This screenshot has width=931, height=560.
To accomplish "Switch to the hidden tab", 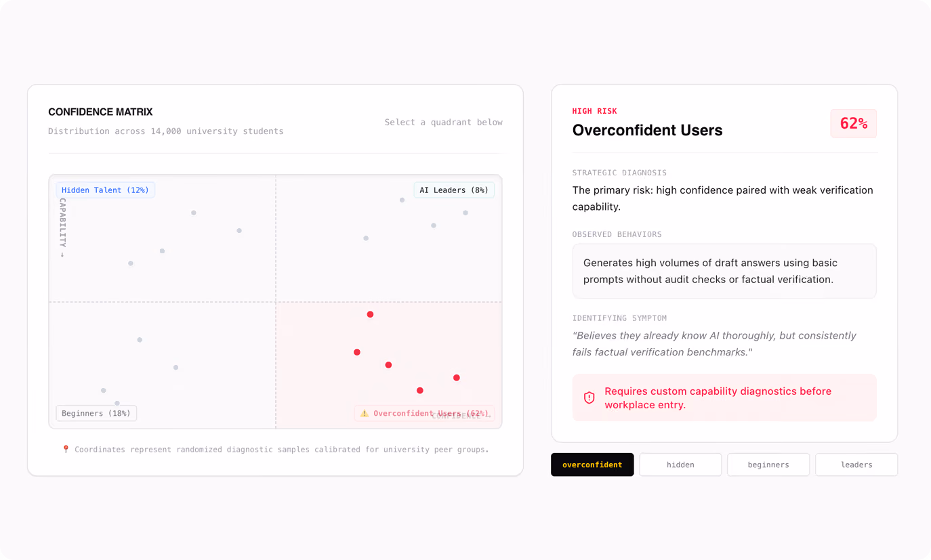I will click(680, 465).
